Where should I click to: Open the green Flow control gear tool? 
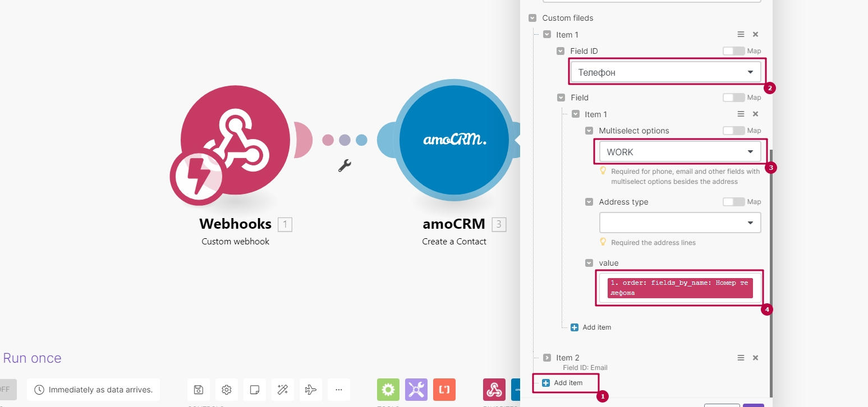[x=388, y=390]
